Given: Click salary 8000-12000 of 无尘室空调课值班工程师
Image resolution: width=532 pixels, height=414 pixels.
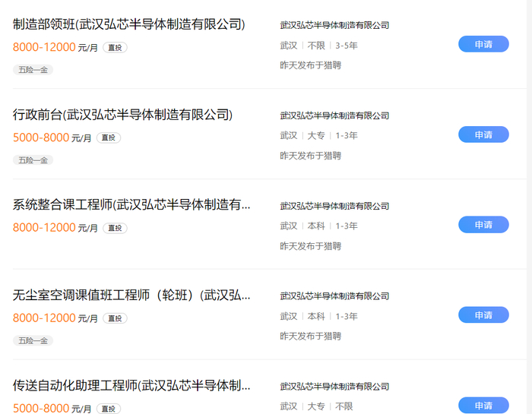Looking at the screenshot, I should tap(44, 318).
